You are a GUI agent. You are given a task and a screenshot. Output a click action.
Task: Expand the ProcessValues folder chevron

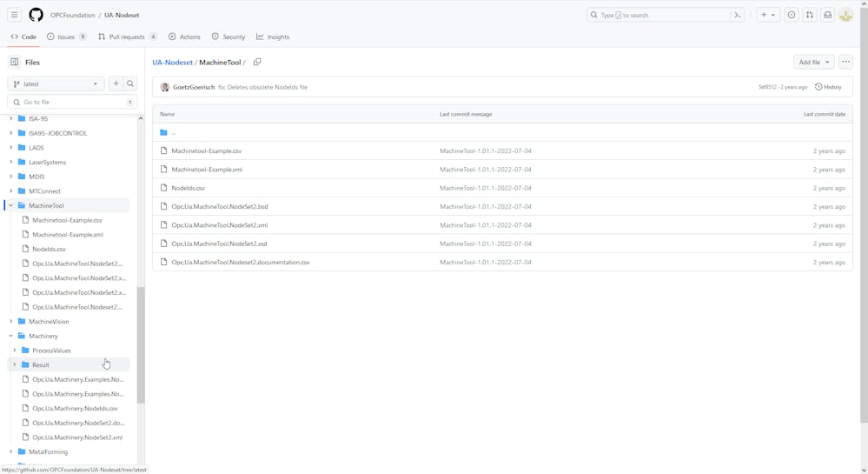(x=15, y=350)
